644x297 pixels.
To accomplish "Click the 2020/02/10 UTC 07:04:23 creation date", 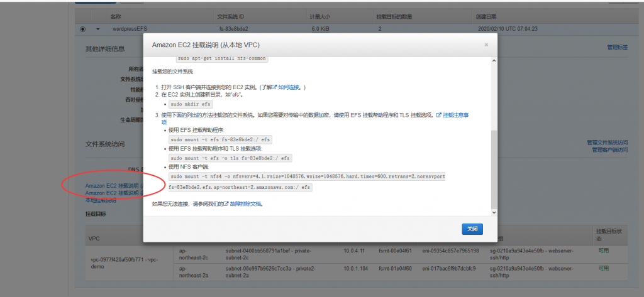I will coord(508,29).
